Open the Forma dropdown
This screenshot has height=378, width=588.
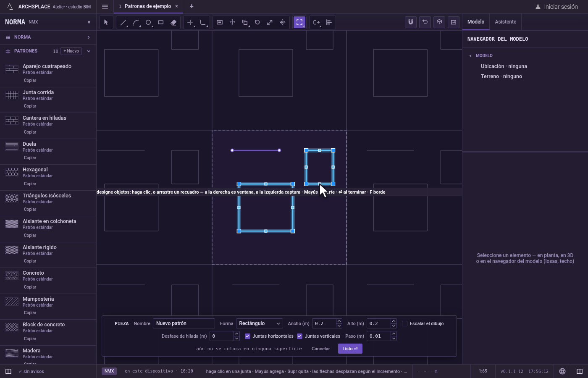click(x=259, y=323)
